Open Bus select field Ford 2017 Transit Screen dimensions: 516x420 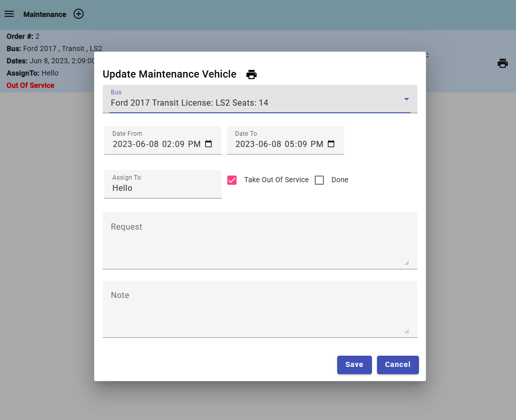[x=260, y=99]
